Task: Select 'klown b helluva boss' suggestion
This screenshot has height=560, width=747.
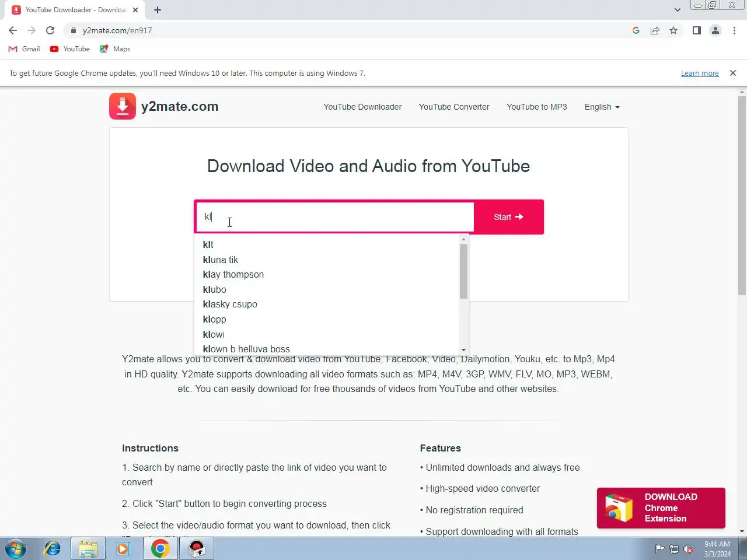Action: point(327,349)
